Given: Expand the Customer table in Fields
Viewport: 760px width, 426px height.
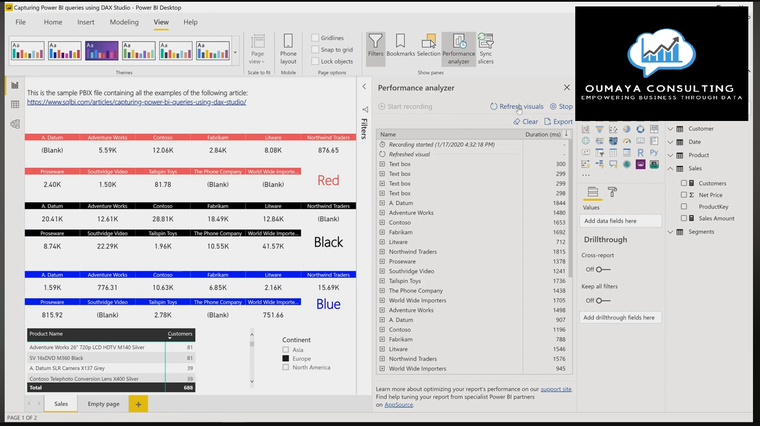Looking at the screenshot, I should 670,128.
